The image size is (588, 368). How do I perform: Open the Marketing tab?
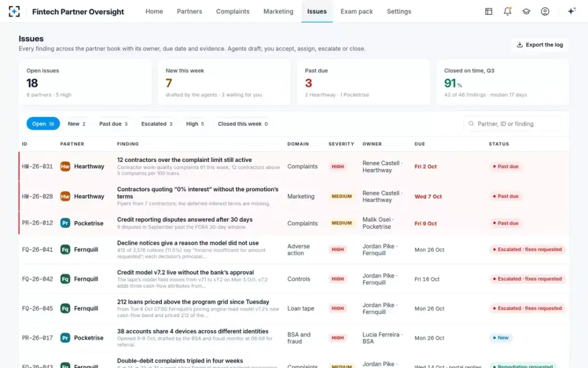click(278, 11)
